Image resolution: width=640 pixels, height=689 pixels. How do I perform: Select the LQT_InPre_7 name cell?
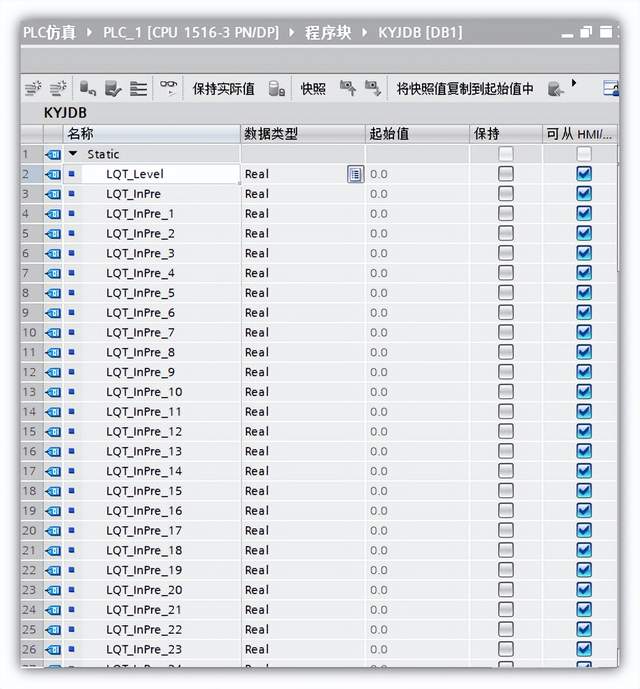[x=152, y=333]
